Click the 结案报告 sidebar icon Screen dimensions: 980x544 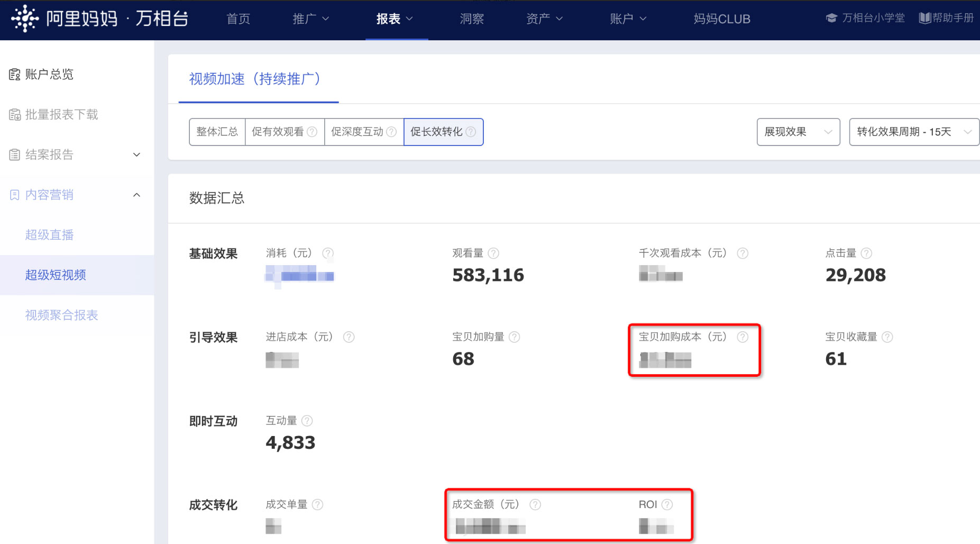15,155
